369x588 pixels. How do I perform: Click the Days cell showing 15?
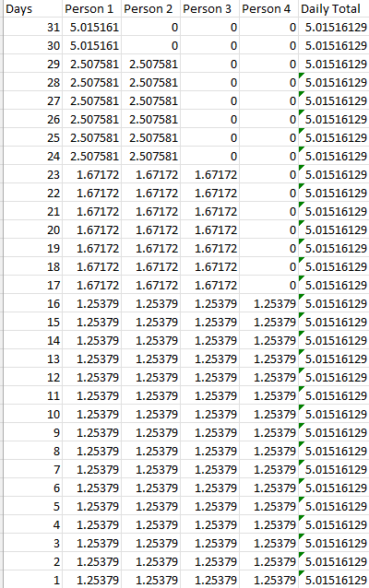tap(32, 322)
